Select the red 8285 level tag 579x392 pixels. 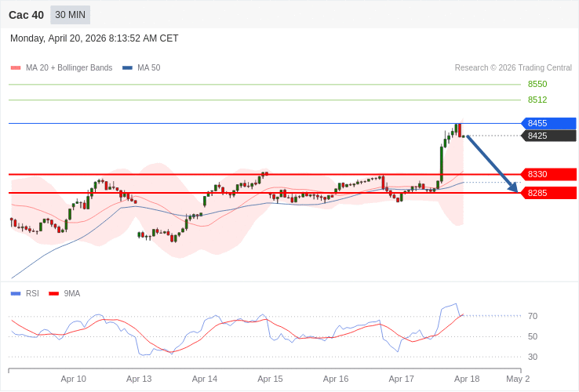[548, 193]
